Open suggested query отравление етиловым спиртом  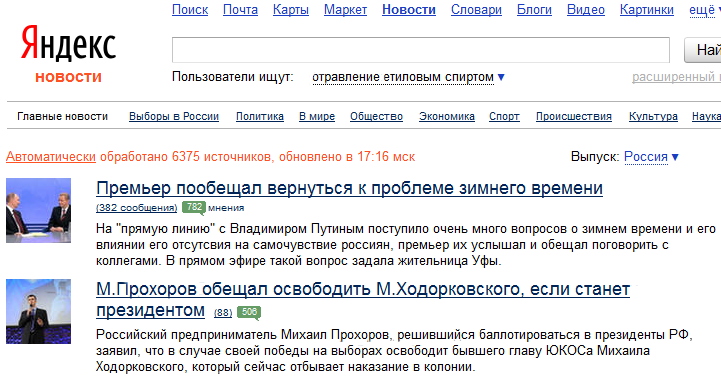(403, 77)
